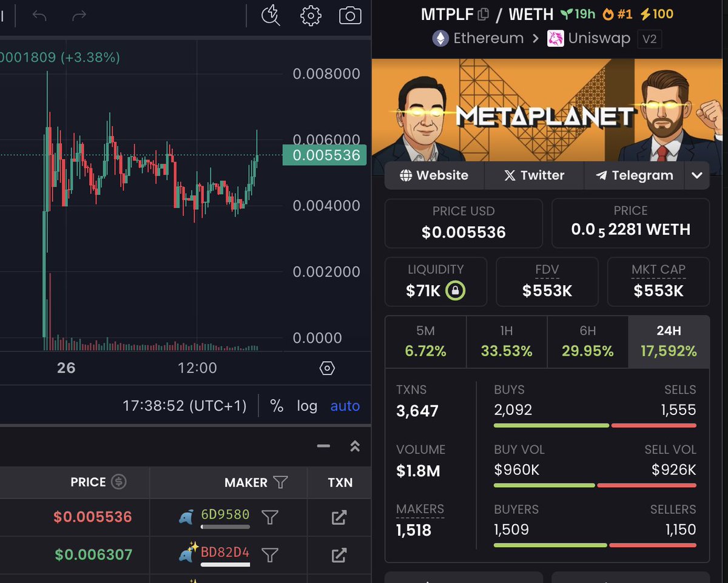Viewport: 728px width, 583px height.
Task: Toggle auto scale on chart
Action: 345,406
